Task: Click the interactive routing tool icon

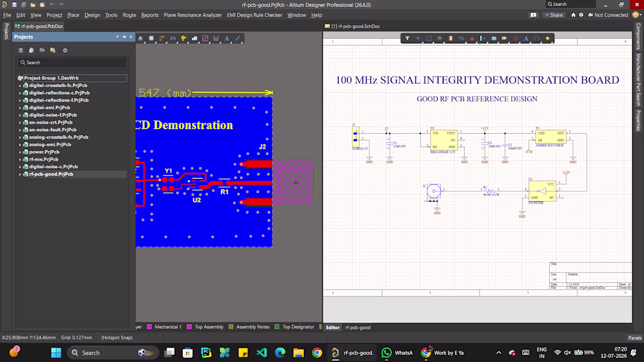Action: [162, 38]
